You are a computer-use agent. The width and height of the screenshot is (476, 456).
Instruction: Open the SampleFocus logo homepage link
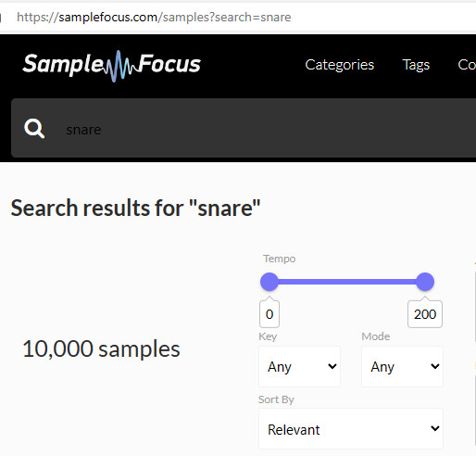112,65
